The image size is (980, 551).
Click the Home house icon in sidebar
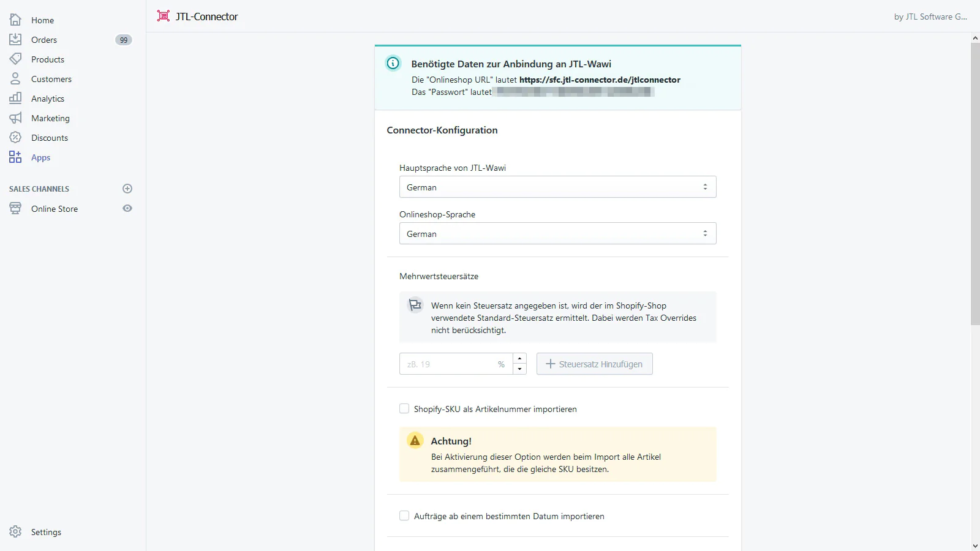coord(15,20)
